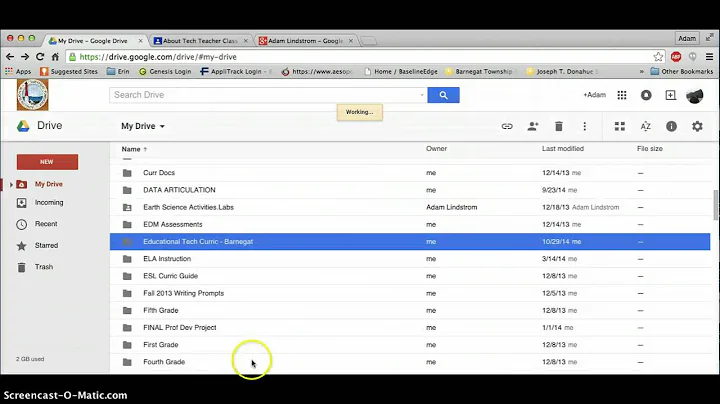Open the account profile picture
The image size is (720, 404).
point(695,95)
